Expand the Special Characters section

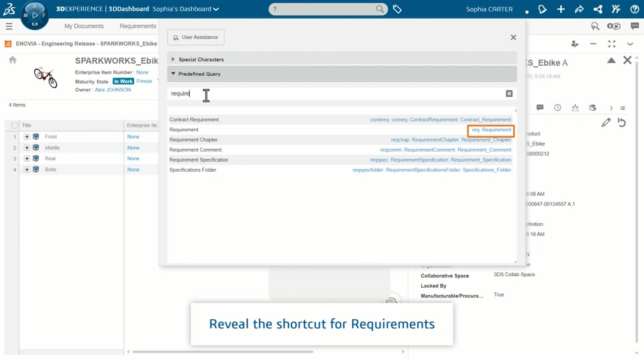[341, 60]
